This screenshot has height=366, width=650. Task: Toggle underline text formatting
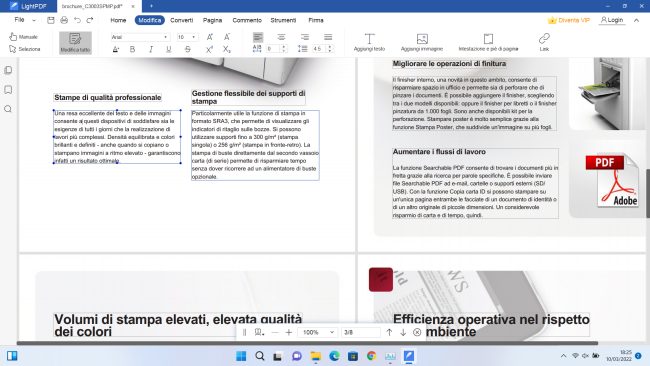point(169,49)
